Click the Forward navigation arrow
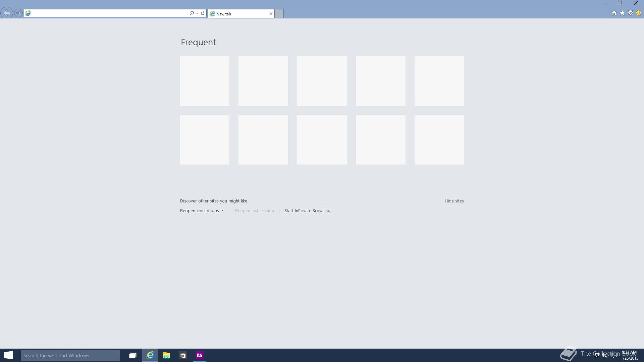This screenshot has width=644, height=362. point(18,13)
